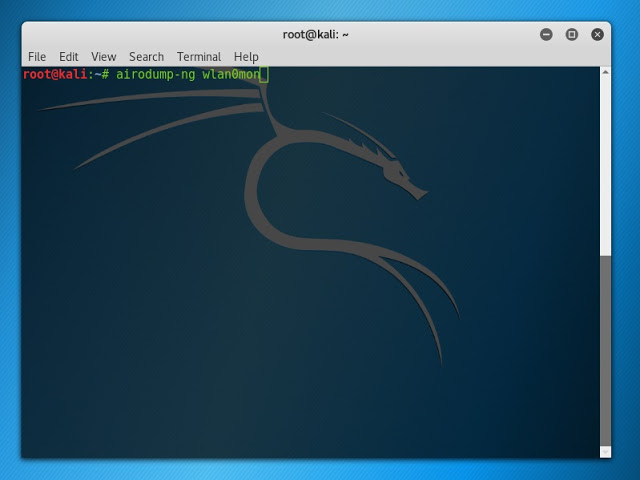640x480 pixels.
Task: Click the airodump-ng wlan0mon command text
Action: tap(188, 75)
